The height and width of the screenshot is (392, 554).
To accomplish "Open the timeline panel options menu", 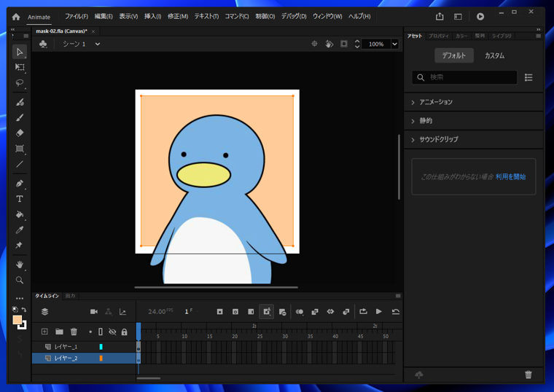I will (x=398, y=296).
